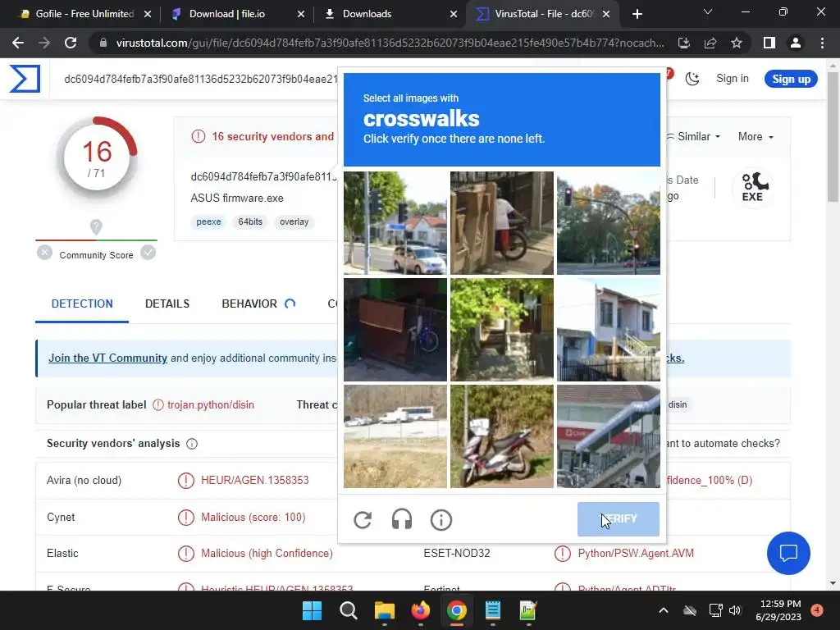The width and height of the screenshot is (840, 630).
Task: Open Join the VT Community link
Action: (107, 358)
